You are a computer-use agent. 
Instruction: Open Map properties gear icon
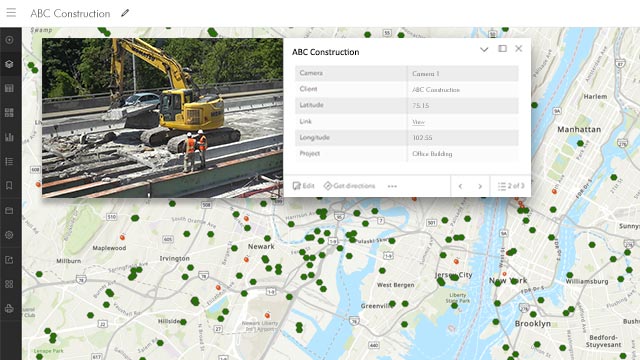click(x=9, y=235)
